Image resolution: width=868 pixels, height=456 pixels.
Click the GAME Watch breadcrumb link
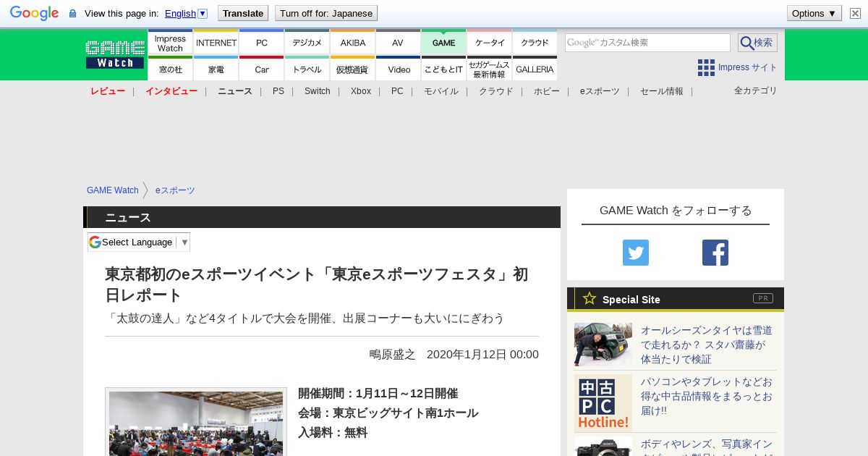pyautogui.click(x=113, y=190)
